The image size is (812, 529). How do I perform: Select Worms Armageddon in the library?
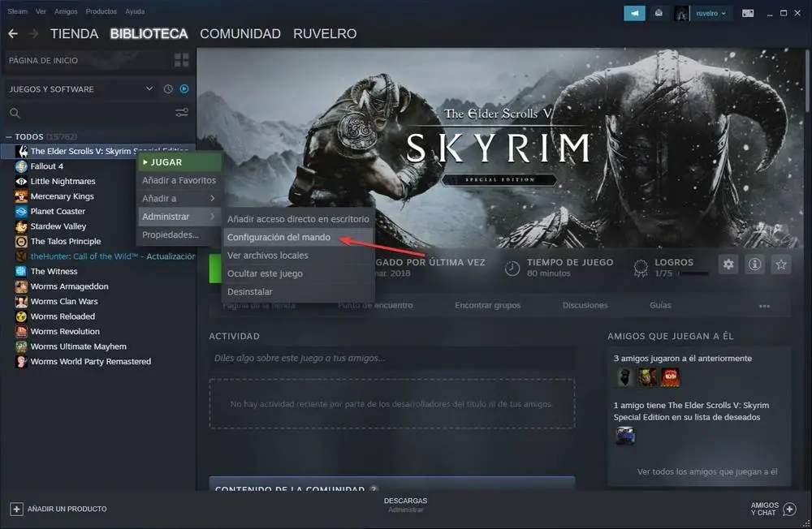tap(69, 286)
